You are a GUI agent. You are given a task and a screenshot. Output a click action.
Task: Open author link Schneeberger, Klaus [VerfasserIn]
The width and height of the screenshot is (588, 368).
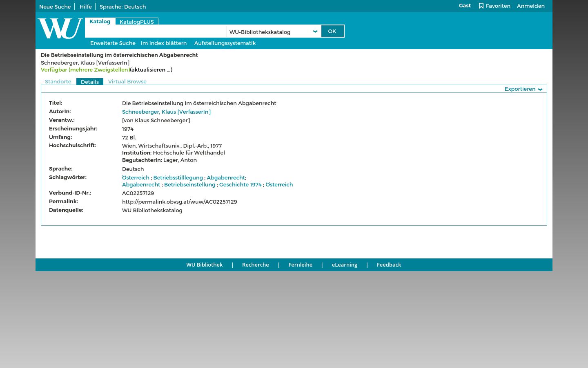coord(166,112)
